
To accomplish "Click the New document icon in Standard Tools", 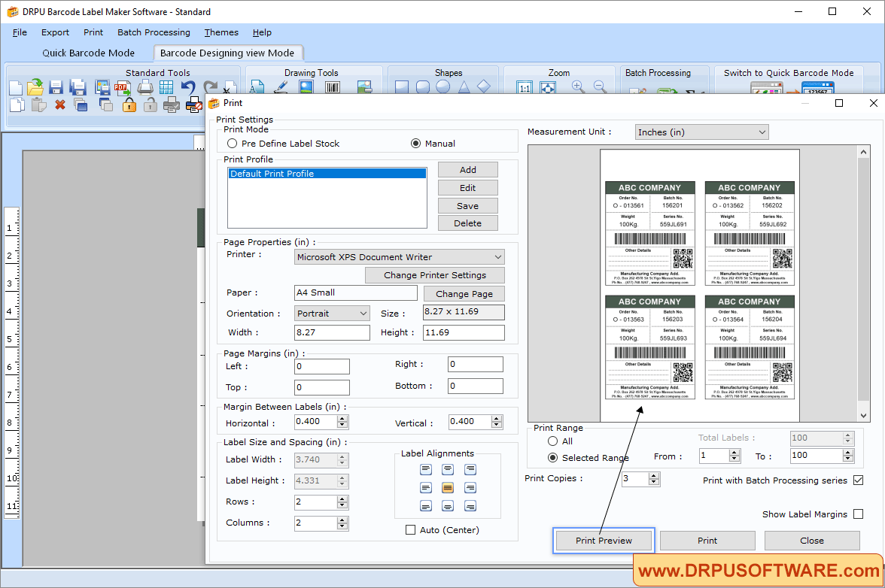I will point(16,87).
